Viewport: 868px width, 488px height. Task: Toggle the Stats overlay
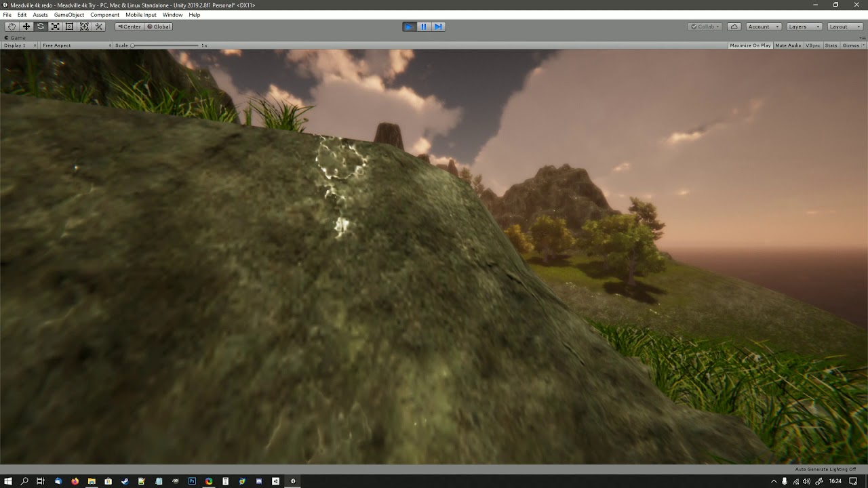[x=831, y=45]
